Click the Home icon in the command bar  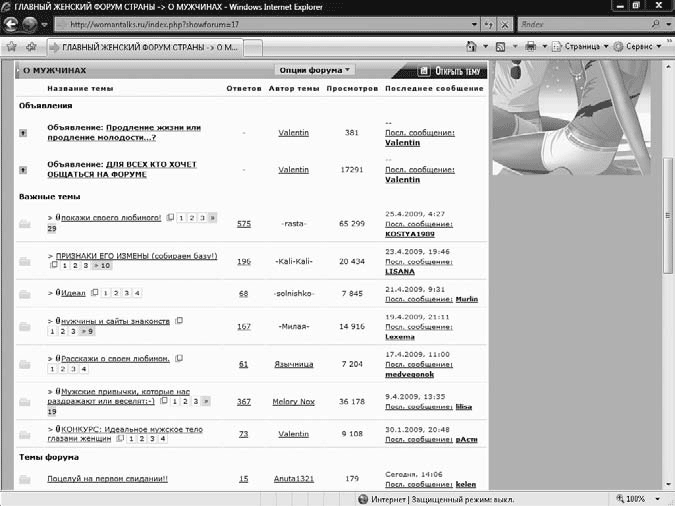pos(470,46)
